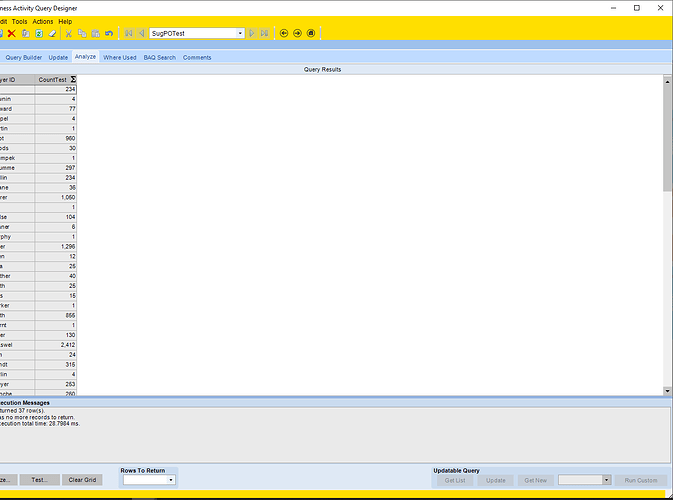This screenshot has width=673, height=500.
Task: Click the green Refresh icon
Action: [39, 33]
